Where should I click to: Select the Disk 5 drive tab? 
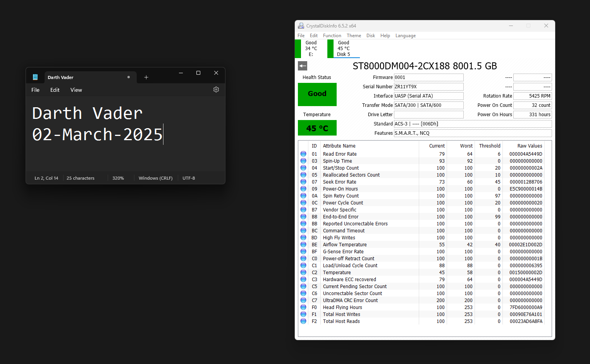343,49
